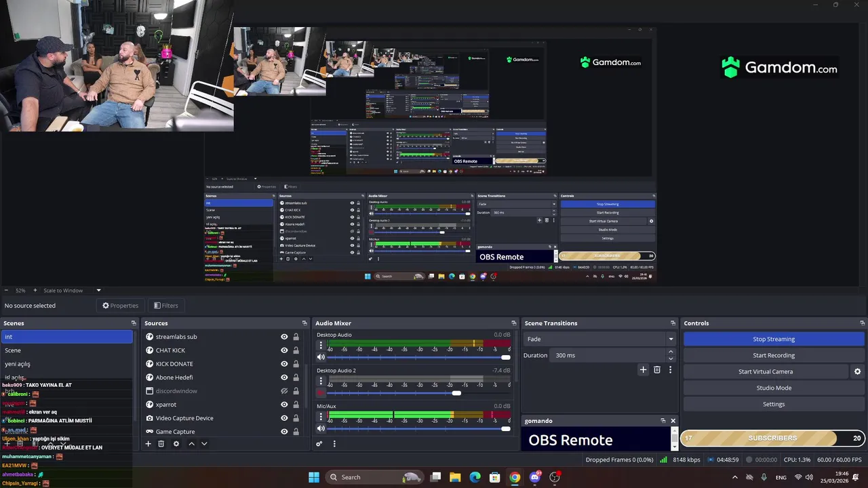Image resolution: width=868 pixels, height=488 pixels.
Task: Remove transition with the trash icon
Action: click(656, 369)
